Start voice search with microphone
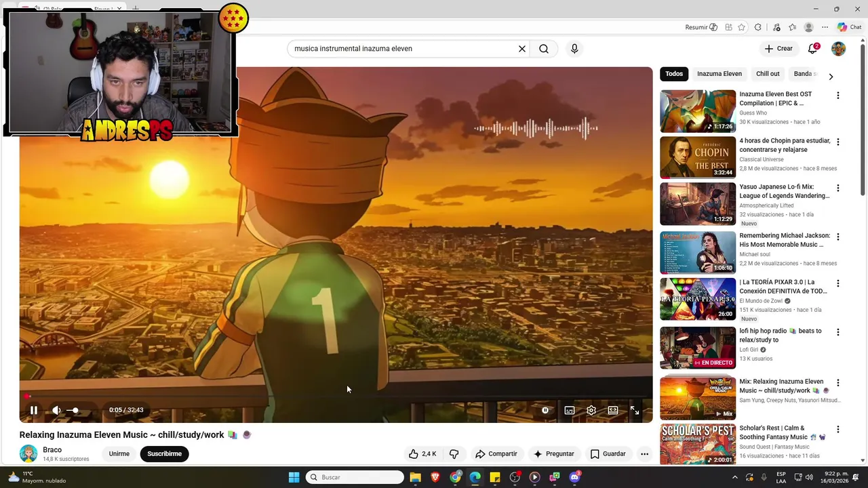 point(574,49)
